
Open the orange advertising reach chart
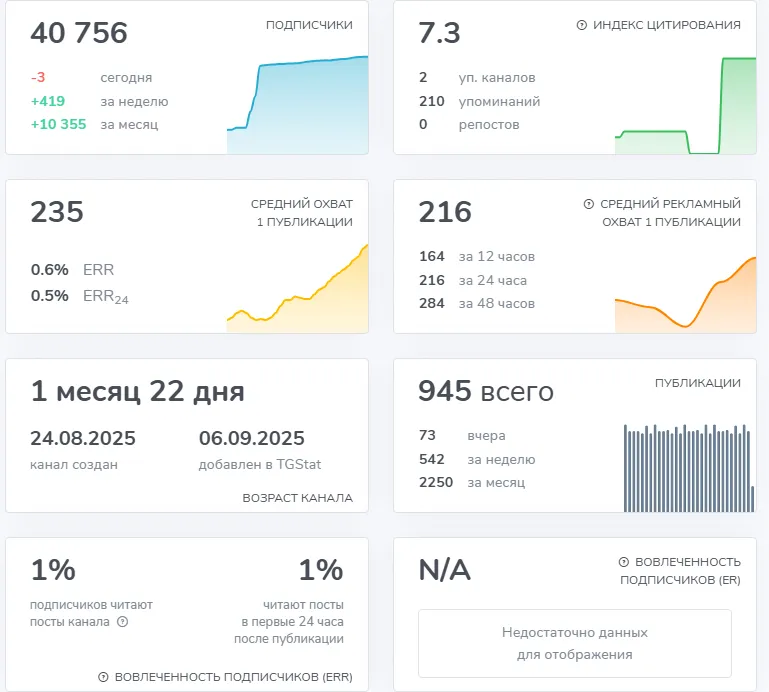point(686,295)
